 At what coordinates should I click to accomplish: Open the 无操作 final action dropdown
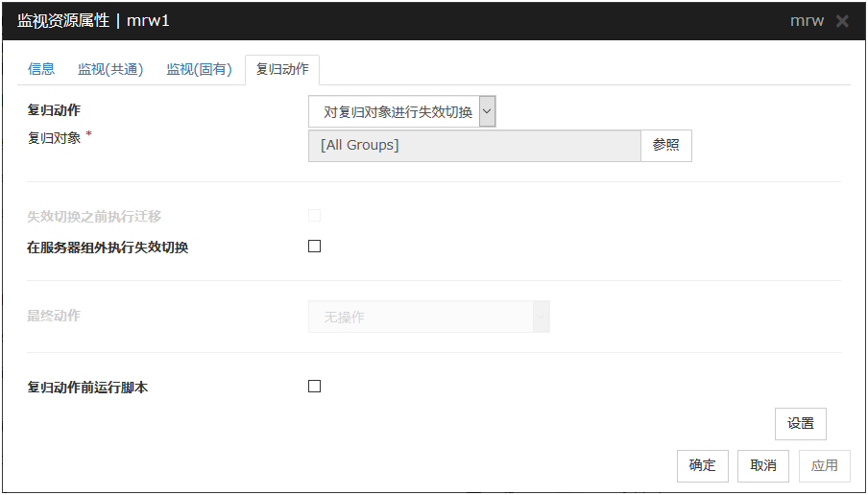(428, 318)
